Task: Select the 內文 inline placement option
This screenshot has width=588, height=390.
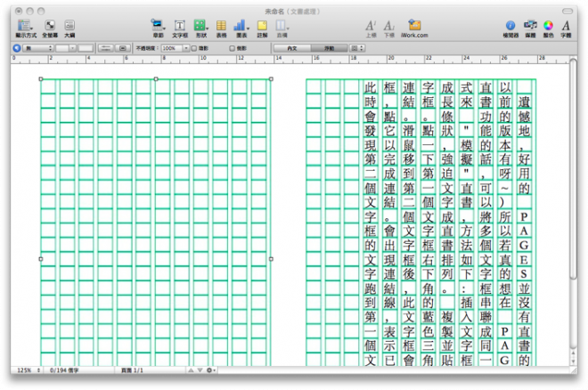Action: point(293,47)
